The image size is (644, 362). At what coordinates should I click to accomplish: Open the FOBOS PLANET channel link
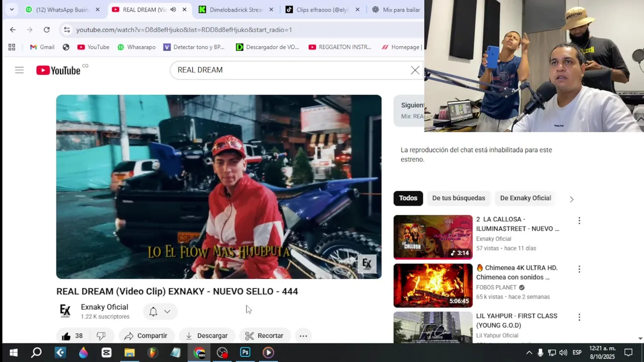[x=496, y=288]
